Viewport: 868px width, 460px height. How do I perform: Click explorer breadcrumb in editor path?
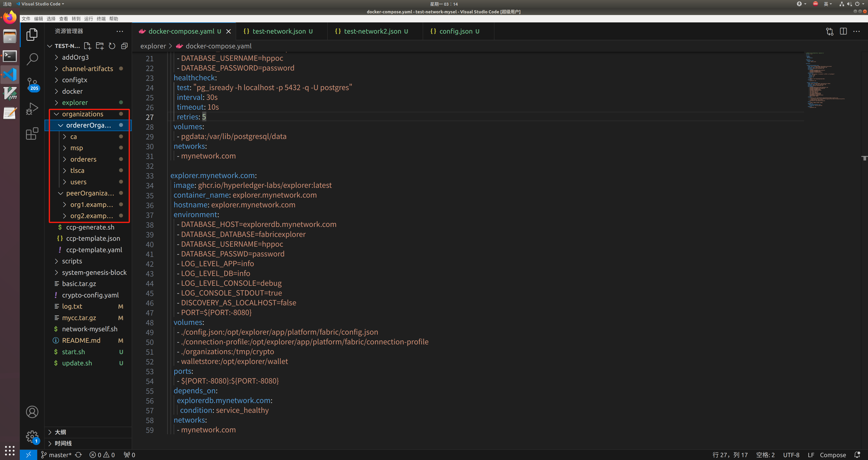pos(153,46)
